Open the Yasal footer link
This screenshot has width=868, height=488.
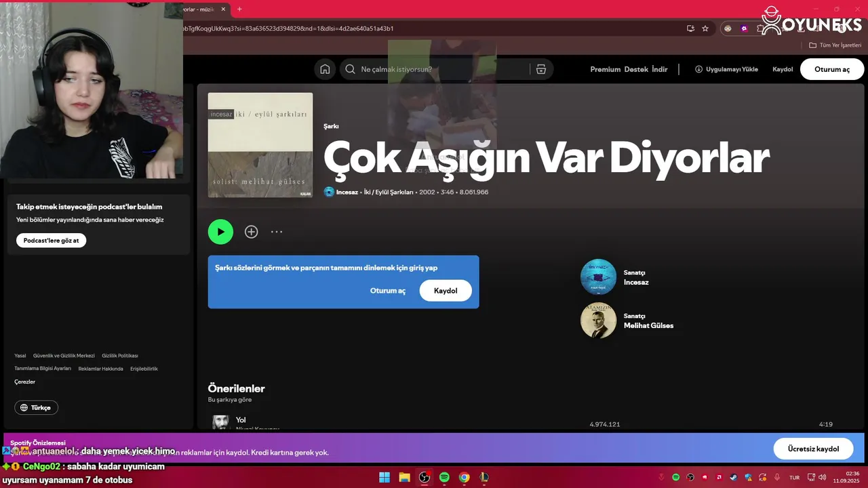(20, 356)
